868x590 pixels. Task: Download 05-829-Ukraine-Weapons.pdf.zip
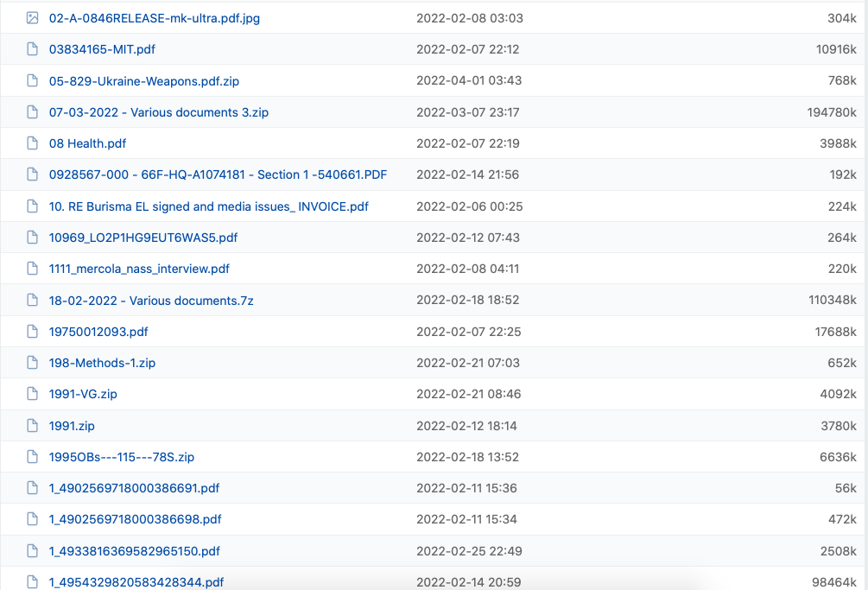click(x=144, y=81)
